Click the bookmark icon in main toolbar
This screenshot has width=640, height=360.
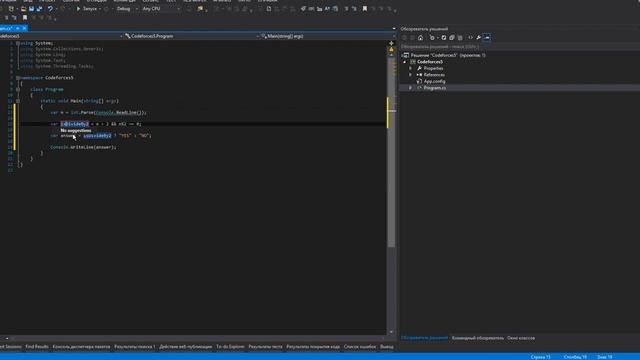tap(364, 9)
